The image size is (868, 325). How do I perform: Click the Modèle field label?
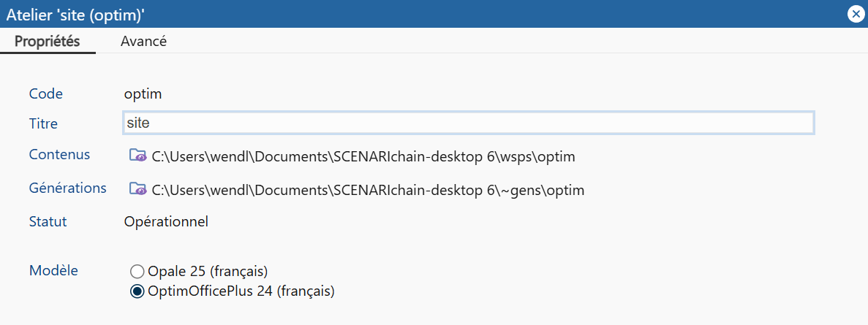pyautogui.click(x=53, y=270)
